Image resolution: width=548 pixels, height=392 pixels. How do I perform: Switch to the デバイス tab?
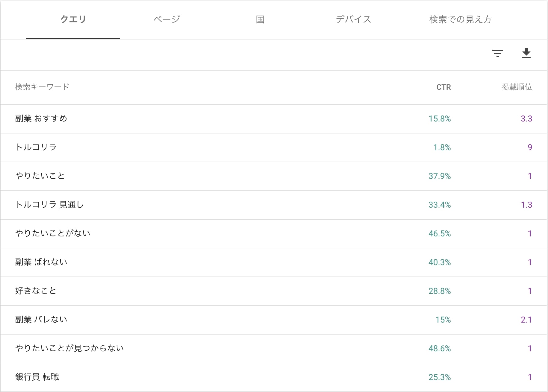pos(353,19)
